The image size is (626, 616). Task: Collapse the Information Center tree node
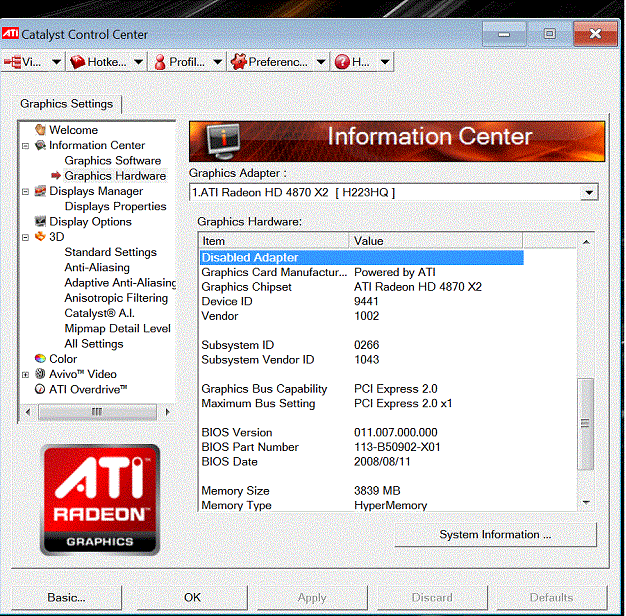(26, 146)
